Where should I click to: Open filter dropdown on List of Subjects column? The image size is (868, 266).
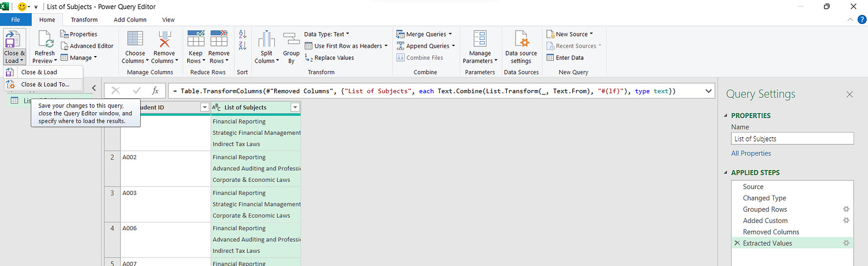point(294,107)
